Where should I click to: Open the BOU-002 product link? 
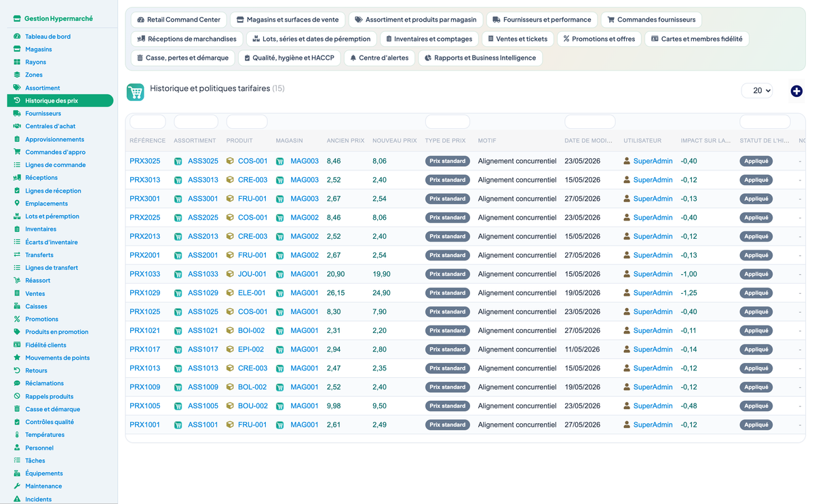pyautogui.click(x=252, y=406)
